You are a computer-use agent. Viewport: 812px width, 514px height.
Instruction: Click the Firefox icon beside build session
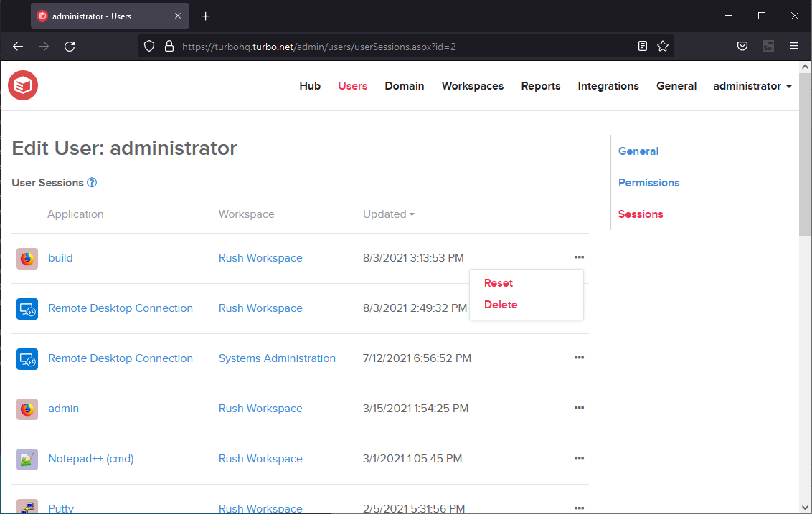pos(27,258)
